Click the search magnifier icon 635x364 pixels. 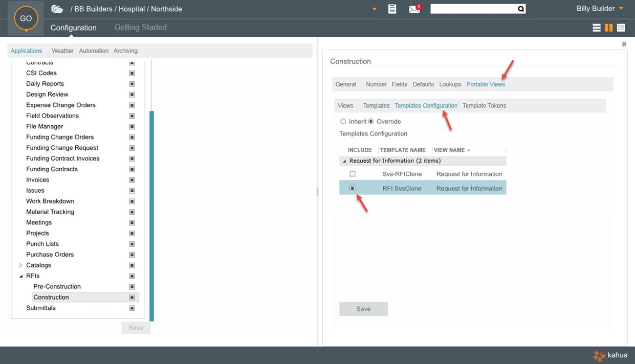(x=520, y=9)
